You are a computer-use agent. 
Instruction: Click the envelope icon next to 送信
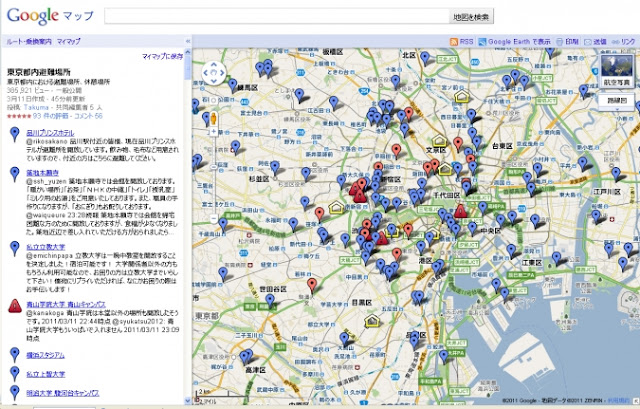[588, 42]
